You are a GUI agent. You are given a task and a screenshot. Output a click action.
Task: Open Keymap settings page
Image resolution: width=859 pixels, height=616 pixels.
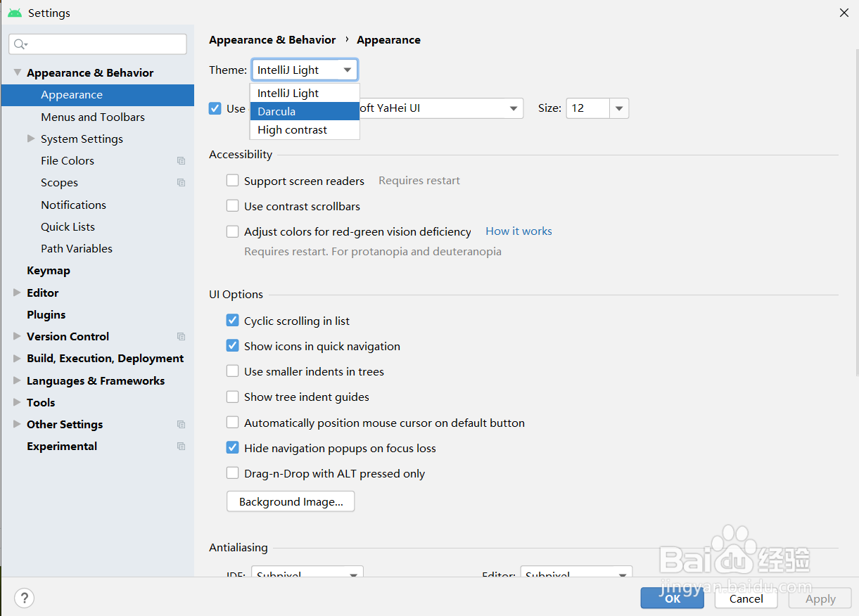tap(49, 271)
